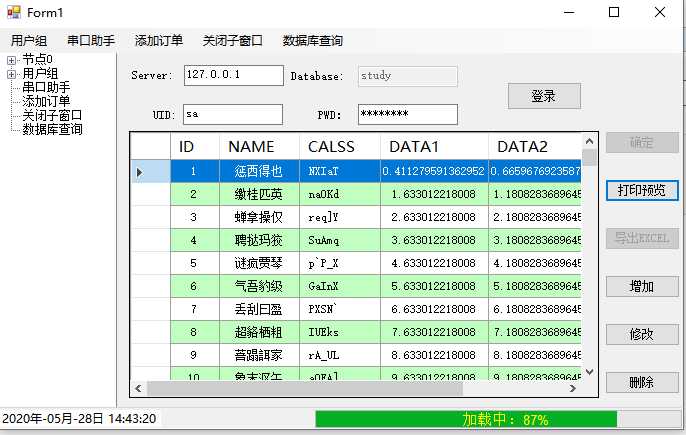The image size is (686, 435).
Task: Select CALSS cell GaInX
Action: pos(340,286)
